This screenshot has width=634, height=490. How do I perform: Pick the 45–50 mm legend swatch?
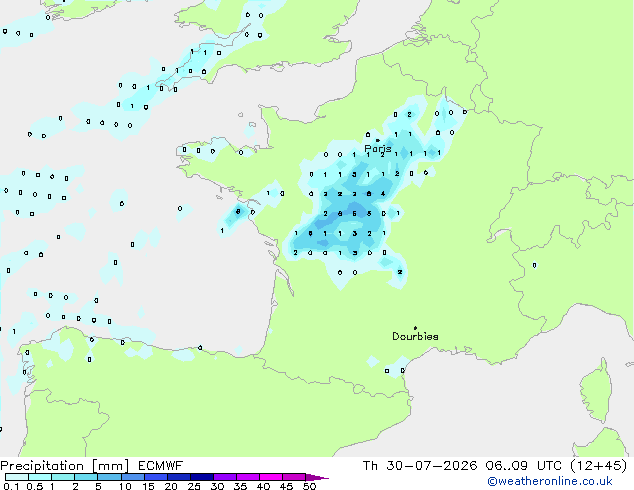click(x=294, y=477)
